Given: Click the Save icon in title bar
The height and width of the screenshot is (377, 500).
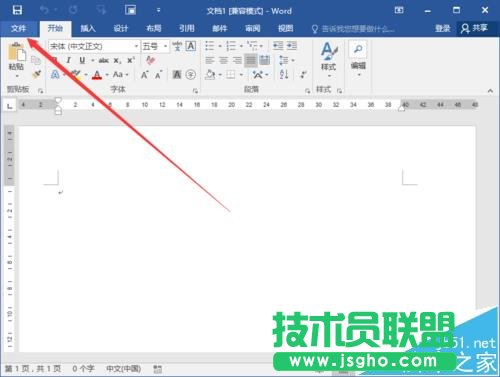Looking at the screenshot, I should click(x=17, y=10).
